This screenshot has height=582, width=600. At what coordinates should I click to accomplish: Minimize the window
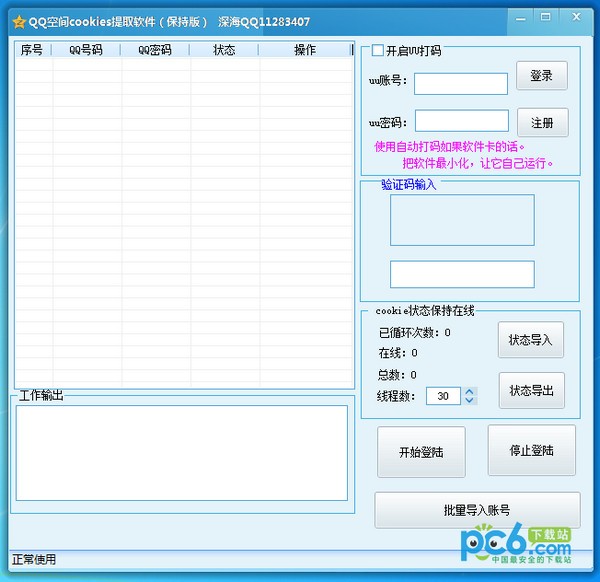tap(520, 18)
